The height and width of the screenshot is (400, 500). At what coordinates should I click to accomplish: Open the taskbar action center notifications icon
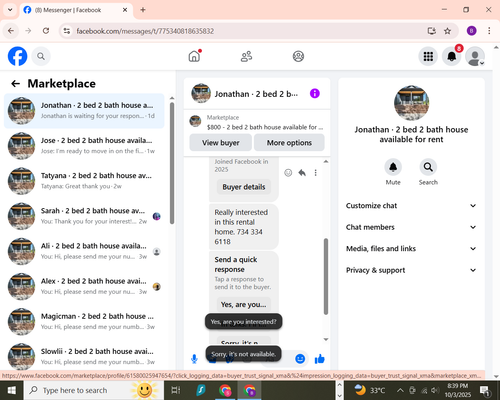coord(485,390)
